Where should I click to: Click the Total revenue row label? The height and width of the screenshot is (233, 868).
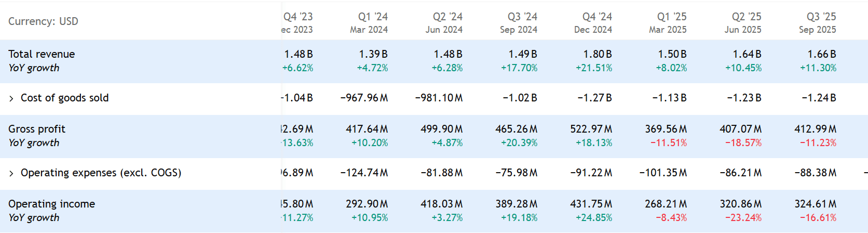pos(42,54)
